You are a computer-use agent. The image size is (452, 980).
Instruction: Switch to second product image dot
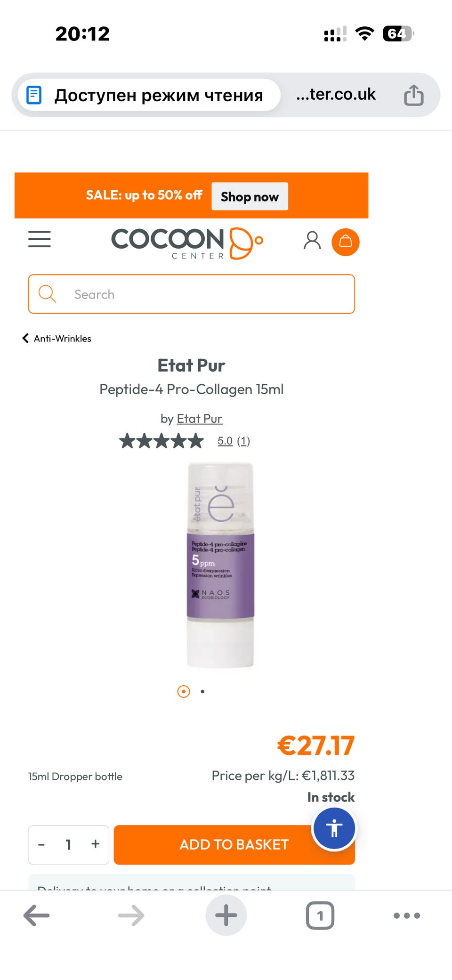coord(202,691)
